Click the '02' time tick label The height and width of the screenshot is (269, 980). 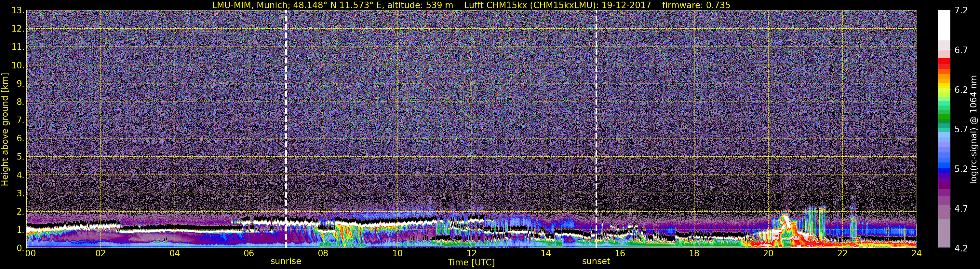click(x=101, y=253)
